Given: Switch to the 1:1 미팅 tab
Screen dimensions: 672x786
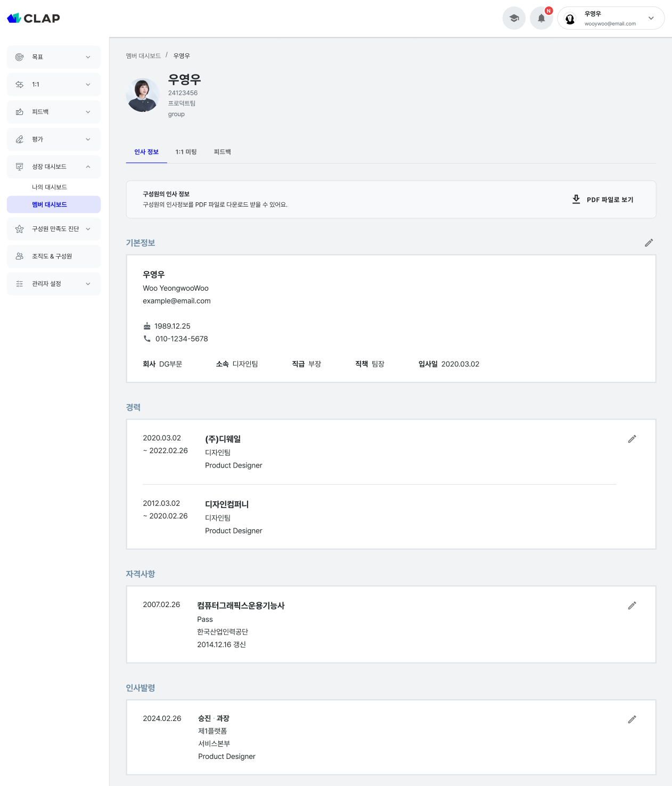Looking at the screenshot, I should 186,152.
